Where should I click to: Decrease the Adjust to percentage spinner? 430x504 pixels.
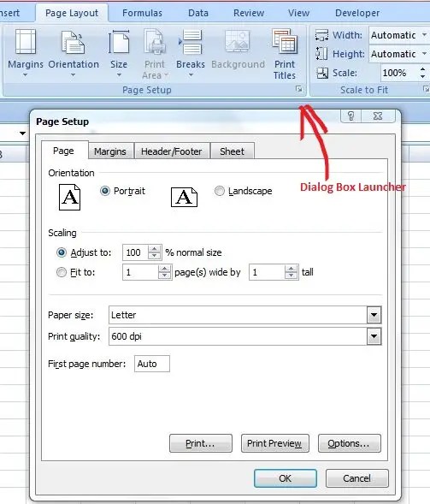pyautogui.click(x=155, y=256)
